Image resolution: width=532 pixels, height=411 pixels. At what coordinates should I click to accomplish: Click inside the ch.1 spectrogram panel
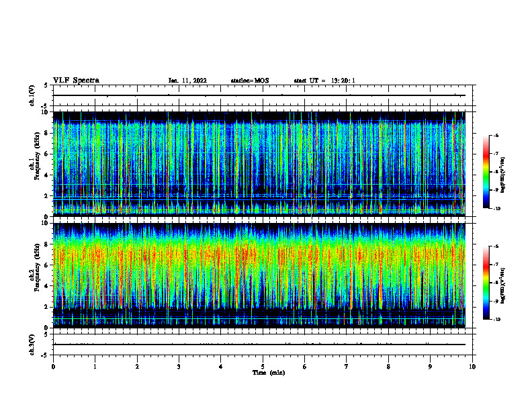pos(259,164)
